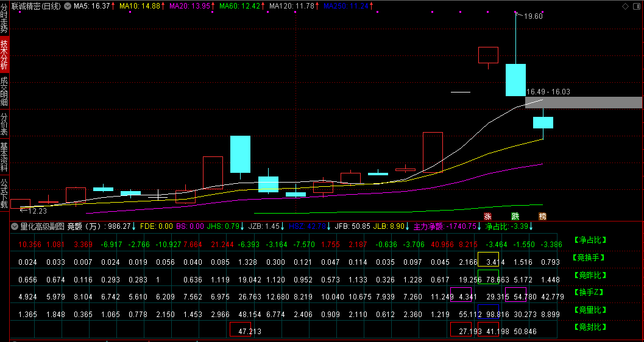
Task: Click the orange 榜 (ranking) icon
Action: (x=542, y=216)
